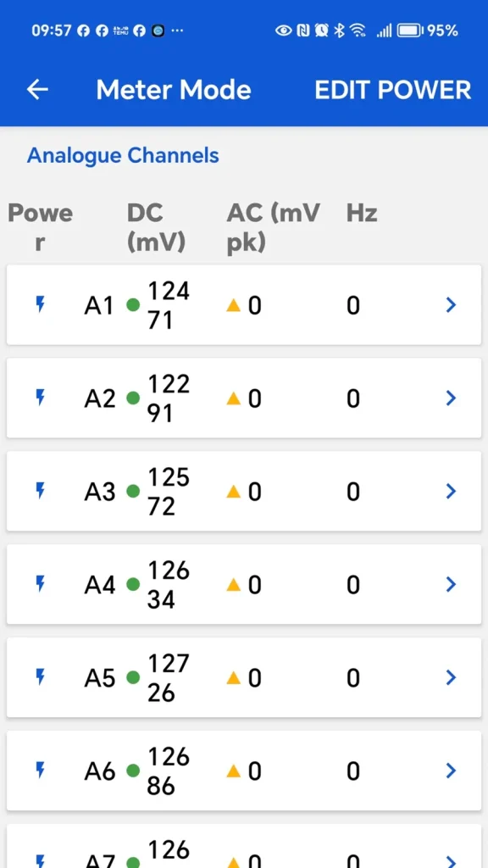Toggle the A4 power lightning icon

40,583
